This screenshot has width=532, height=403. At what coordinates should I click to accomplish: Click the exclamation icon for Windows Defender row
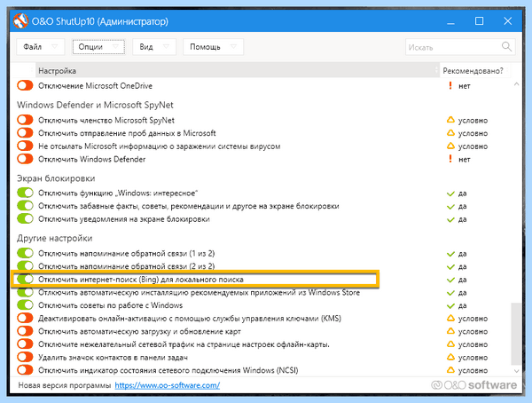pos(450,159)
